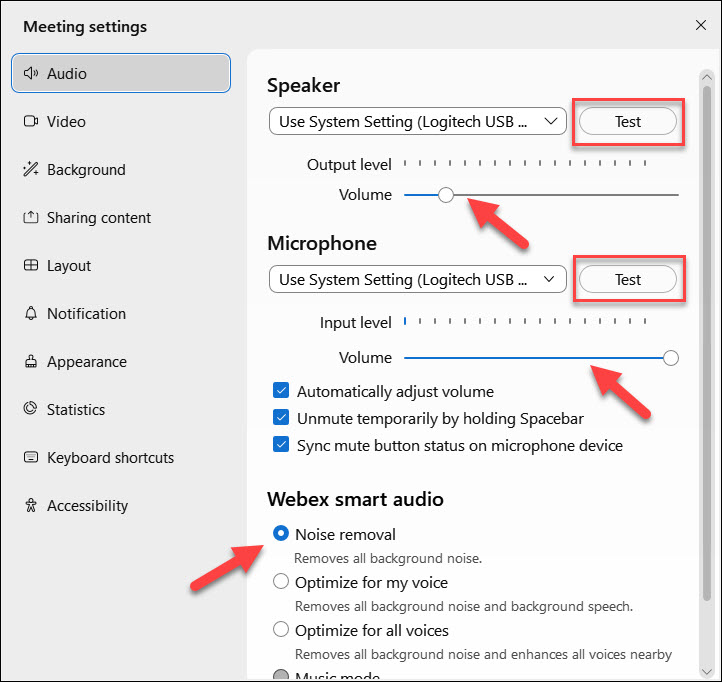Uncheck Automatically adjust volume
This screenshot has width=722, height=682.
281,392
